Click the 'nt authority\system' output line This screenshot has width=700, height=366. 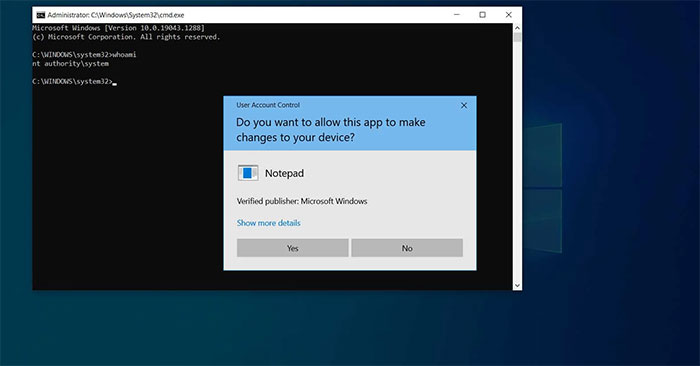(x=71, y=64)
